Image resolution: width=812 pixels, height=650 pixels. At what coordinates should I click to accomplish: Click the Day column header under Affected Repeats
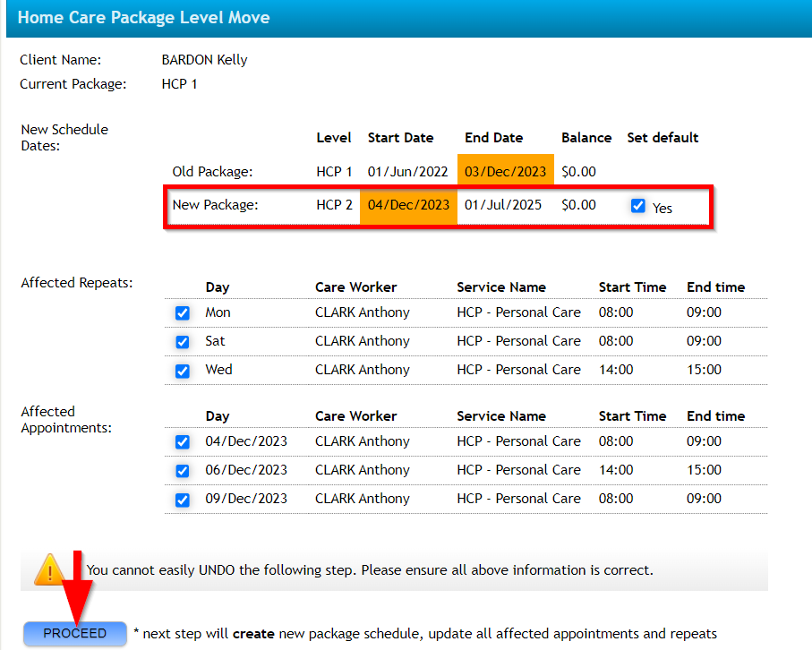pos(218,287)
